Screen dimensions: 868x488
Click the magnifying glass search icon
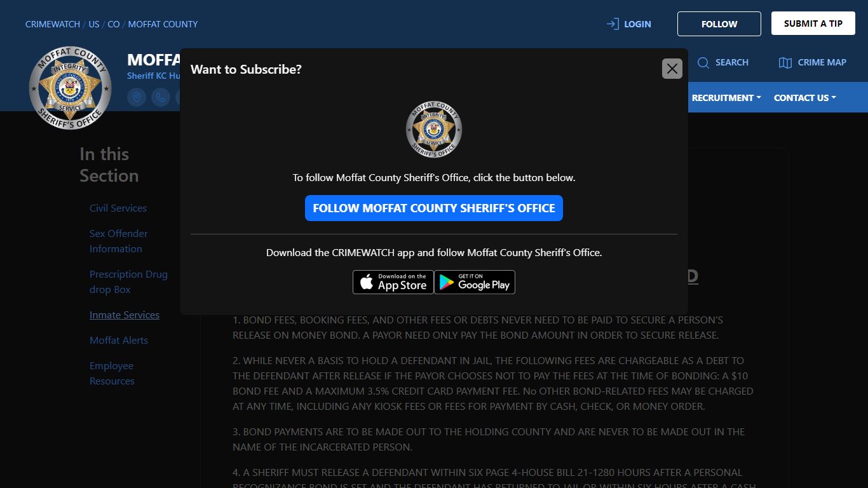pos(703,62)
